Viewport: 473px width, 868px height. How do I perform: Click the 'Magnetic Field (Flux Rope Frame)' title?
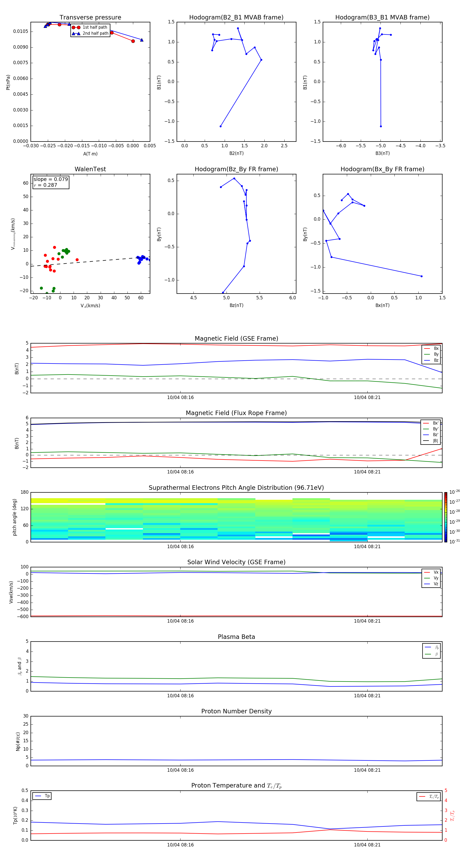click(x=236, y=413)
